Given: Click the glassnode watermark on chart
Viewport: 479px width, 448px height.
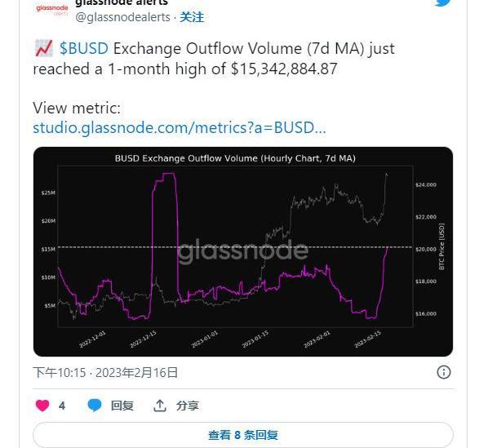Looking at the screenshot, I should coord(243,251).
